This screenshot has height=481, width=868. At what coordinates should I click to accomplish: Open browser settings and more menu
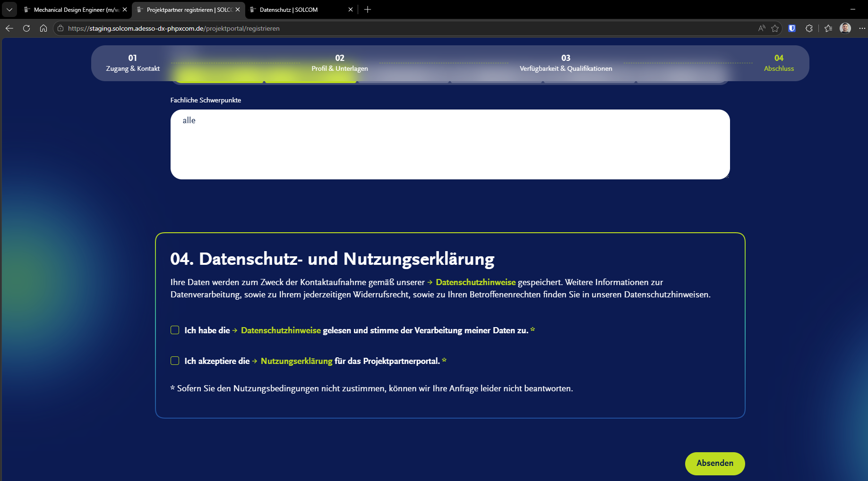[862, 28]
